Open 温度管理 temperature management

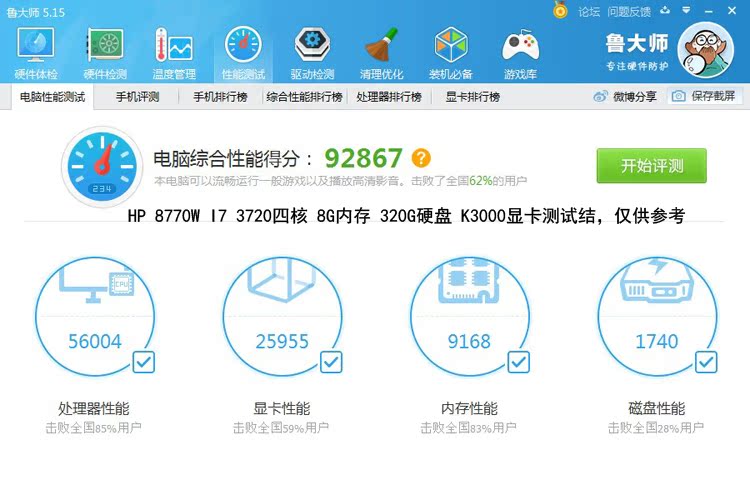click(174, 53)
